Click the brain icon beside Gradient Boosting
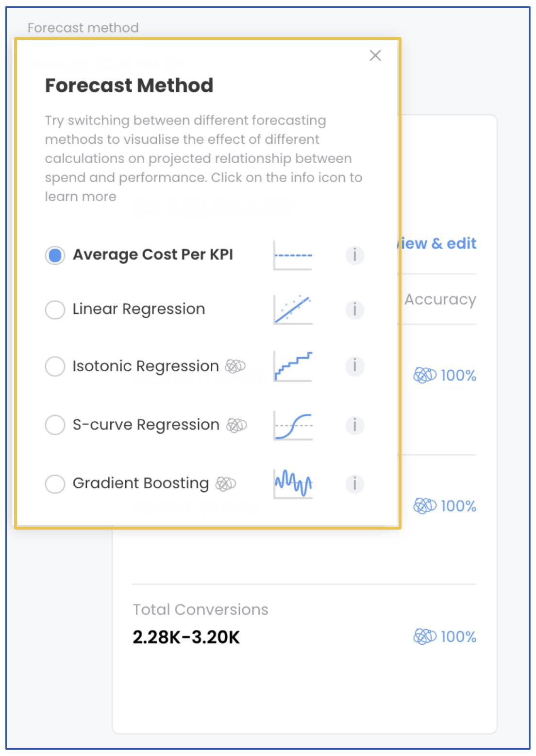This screenshot has width=536, height=756. click(x=226, y=483)
